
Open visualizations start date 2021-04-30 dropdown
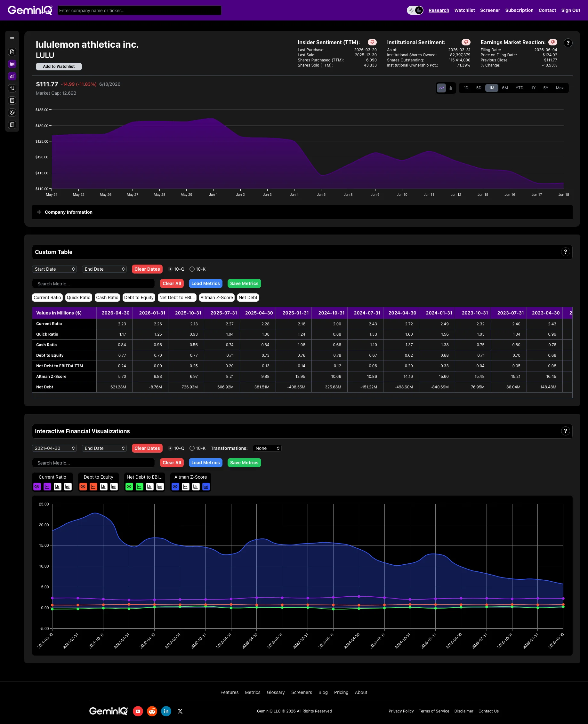pos(54,448)
